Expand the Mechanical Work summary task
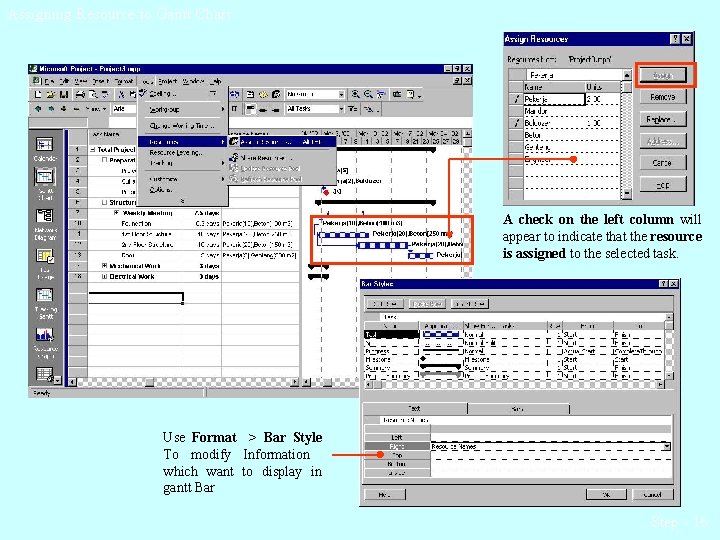Screen dimensions: 720x540 (105, 266)
